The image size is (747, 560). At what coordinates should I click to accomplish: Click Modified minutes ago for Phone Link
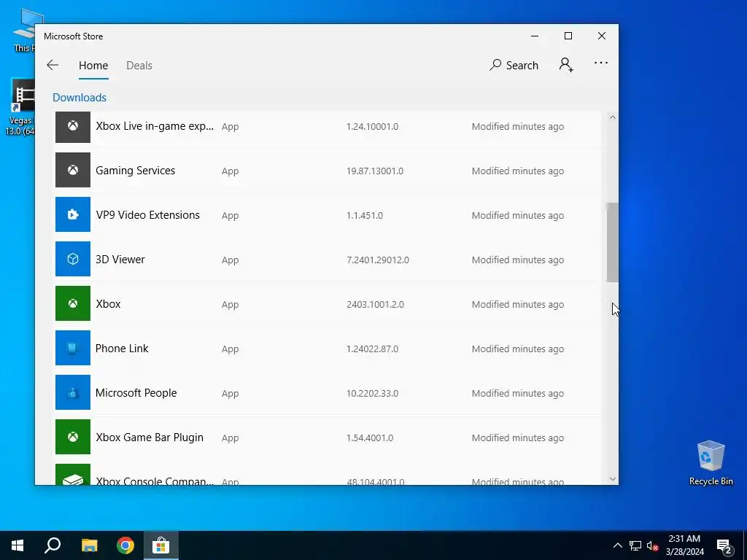coord(518,349)
